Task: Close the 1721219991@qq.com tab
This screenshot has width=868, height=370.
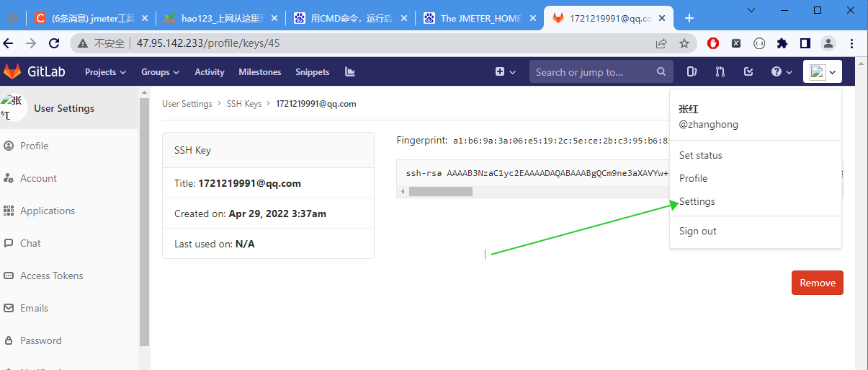Action: (662, 18)
